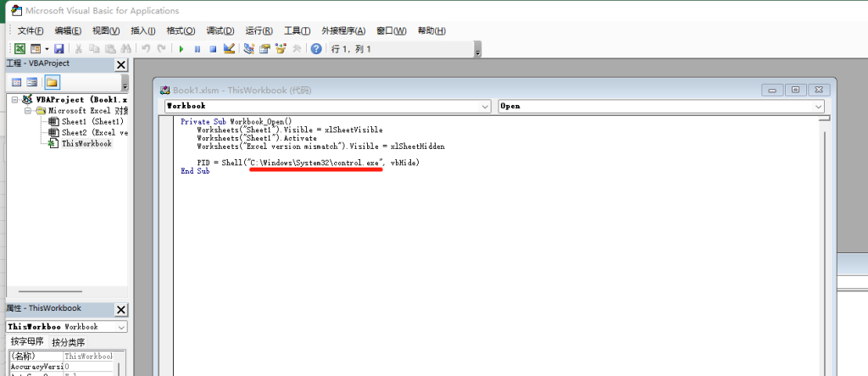Click the code line containing xlSheetHidden
Screen dimensions: 868x376
point(320,147)
